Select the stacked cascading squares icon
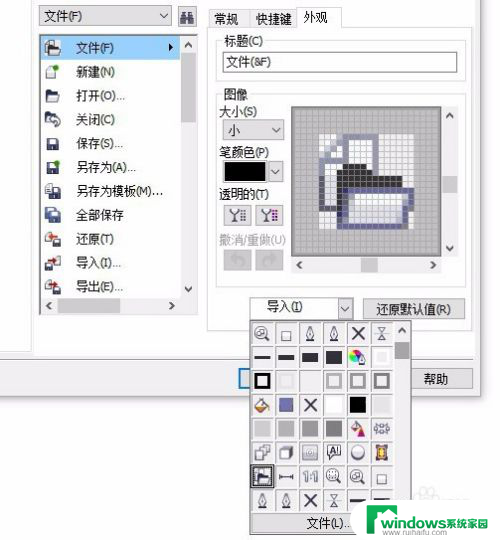 tap(262, 453)
